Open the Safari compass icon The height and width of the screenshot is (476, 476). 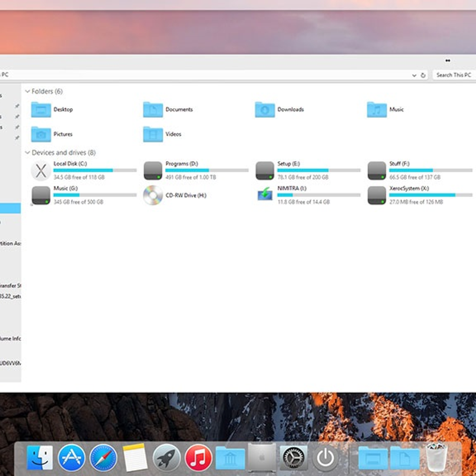104,457
